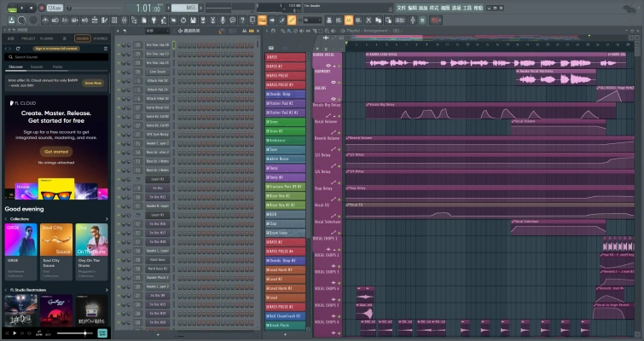Click the microphone icon in top toolbar

(223, 19)
